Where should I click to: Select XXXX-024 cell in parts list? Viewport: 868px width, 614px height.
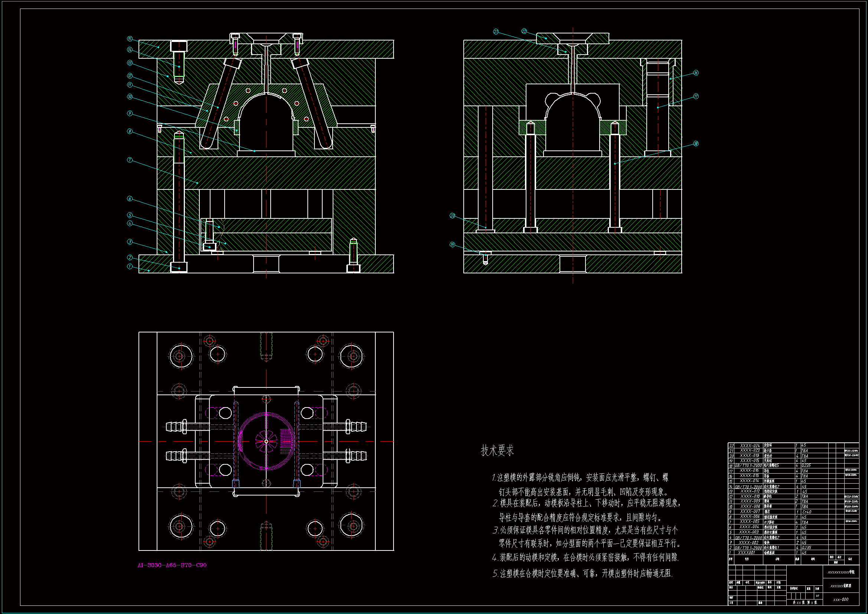750,446
